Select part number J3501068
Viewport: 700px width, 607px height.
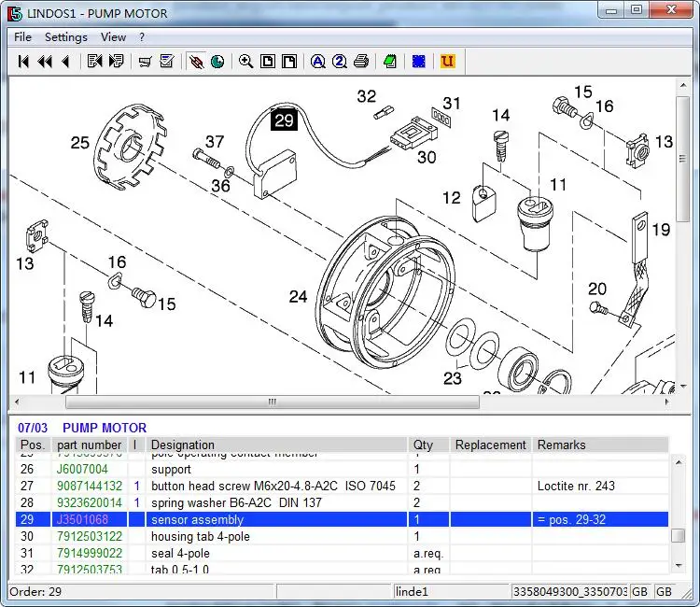[82, 519]
